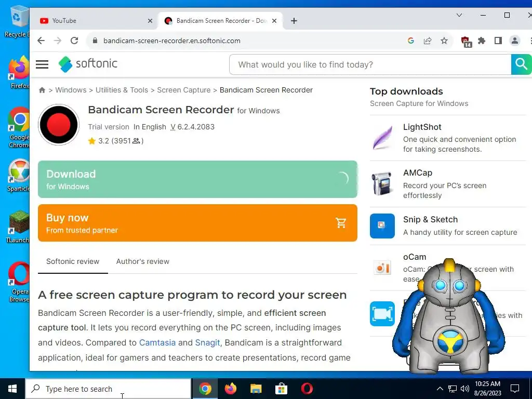Switch to the Author's review tab
Screen dimensions: 532x399
click(142, 262)
